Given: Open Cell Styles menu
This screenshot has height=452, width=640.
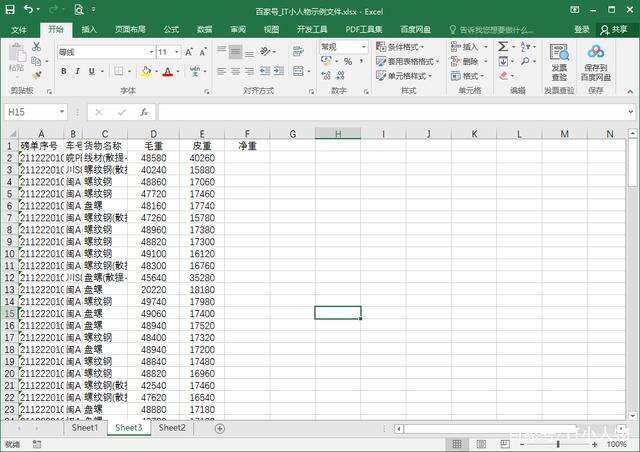Looking at the screenshot, I should (x=404, y=76).
